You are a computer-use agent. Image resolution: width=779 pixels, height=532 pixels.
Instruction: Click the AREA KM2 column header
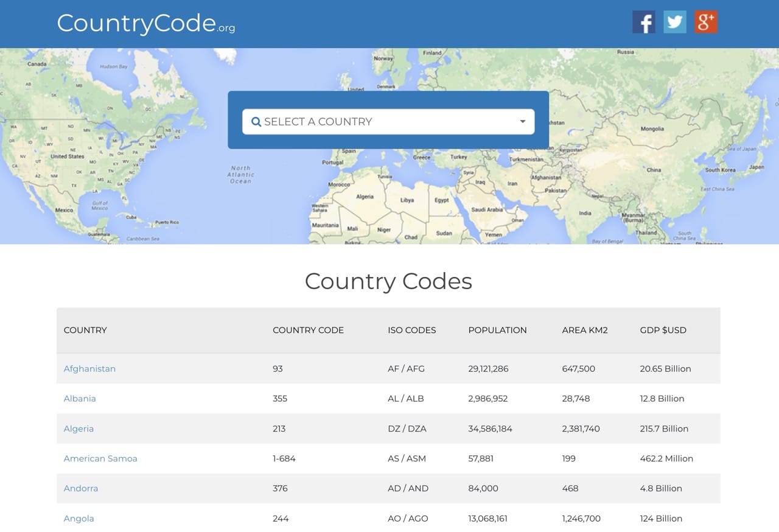point(585,330)
